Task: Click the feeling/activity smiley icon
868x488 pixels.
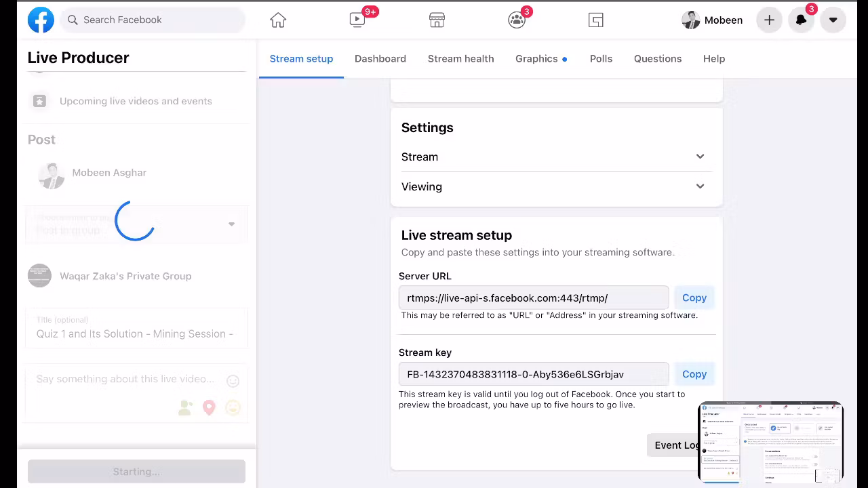Action: pos(233,407)
